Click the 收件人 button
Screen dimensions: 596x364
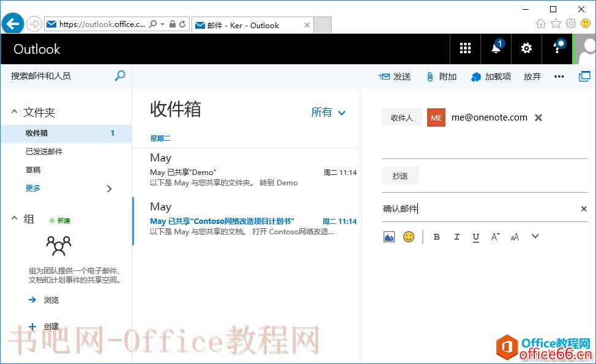[402, 117]
